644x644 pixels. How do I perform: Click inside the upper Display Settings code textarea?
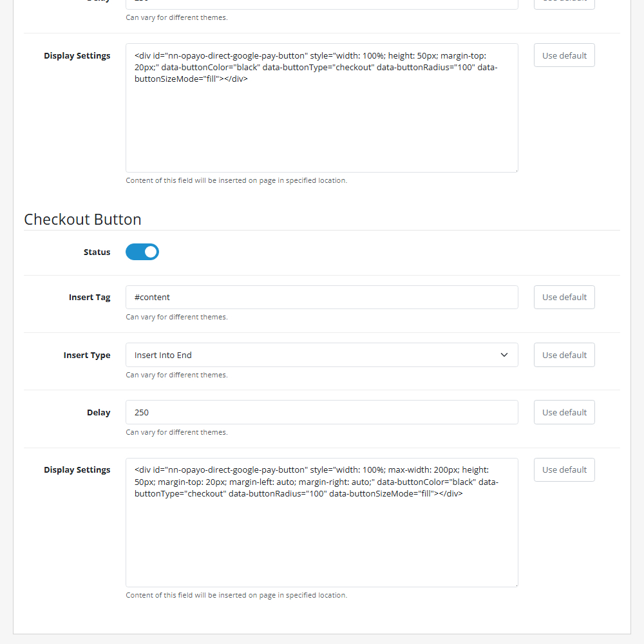click(321, 122)
